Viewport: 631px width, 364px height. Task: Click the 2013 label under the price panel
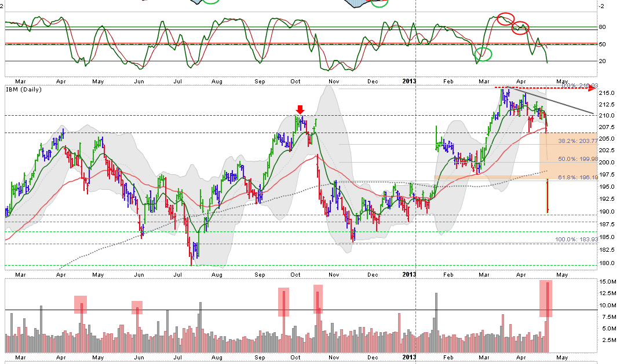tap(409, 274)
